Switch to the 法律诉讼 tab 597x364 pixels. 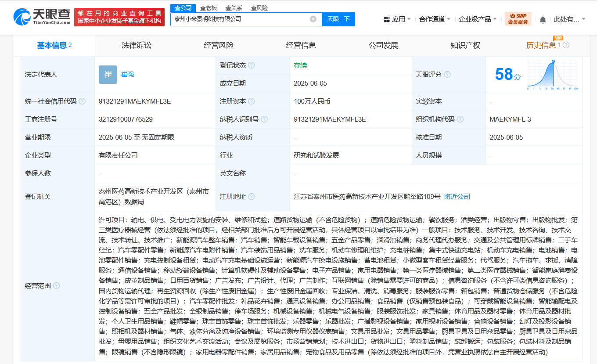[x=137, y=46]
